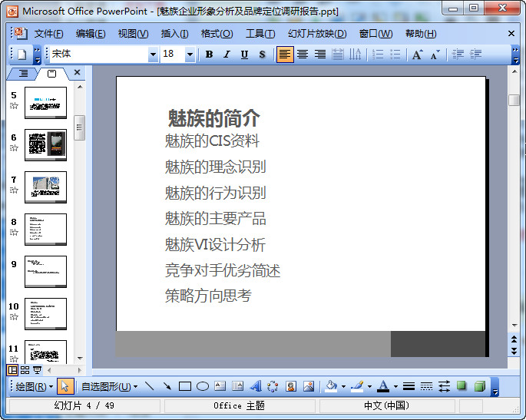This screenshot has width=526, height=420.
Task: Increase indent level
Action: click(475, 54)
